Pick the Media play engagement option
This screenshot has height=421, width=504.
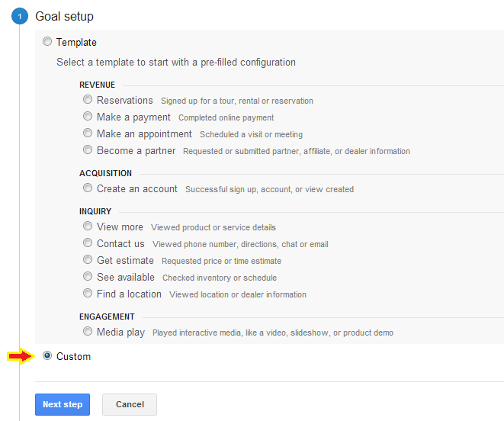click(x=88, y=331)
